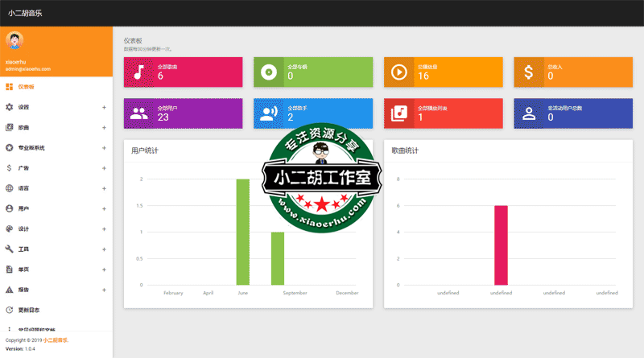Click the album disc icon on green card
The image size is (644, 358).
pyautogui.click(x=268, y=72)
